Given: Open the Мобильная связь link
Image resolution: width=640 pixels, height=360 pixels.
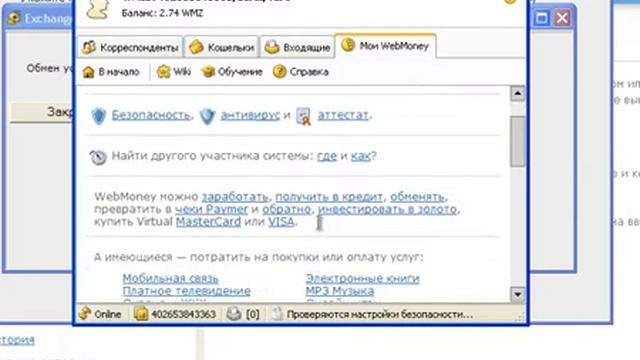Looking at the screenshot, I should coord(171,279).
